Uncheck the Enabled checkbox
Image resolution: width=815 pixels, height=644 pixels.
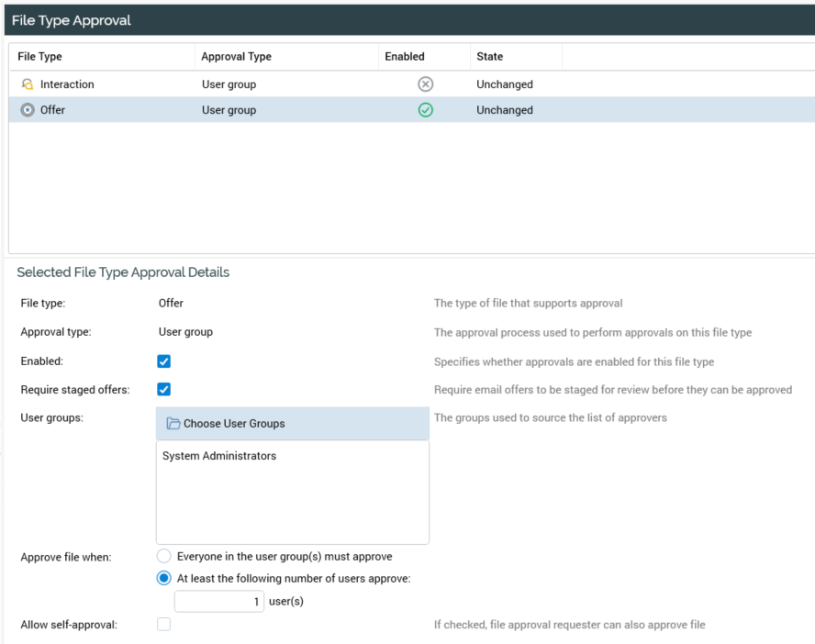[x=164, y=361]
